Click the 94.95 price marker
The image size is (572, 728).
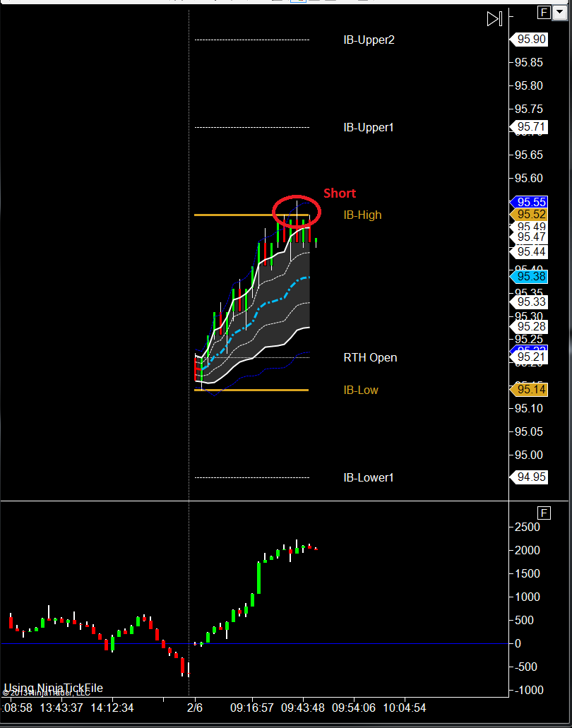tap(529, 477)
